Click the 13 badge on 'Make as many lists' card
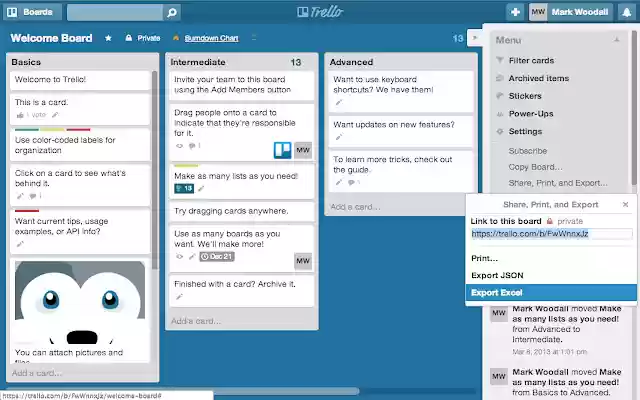This screenshot has height=400, width=640. 184,188
